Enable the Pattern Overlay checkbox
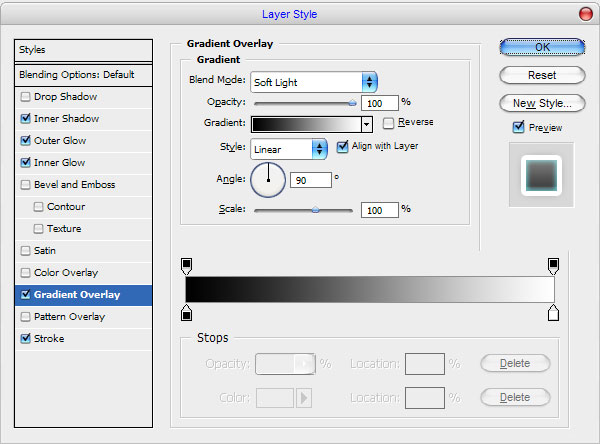 [25, 317]
